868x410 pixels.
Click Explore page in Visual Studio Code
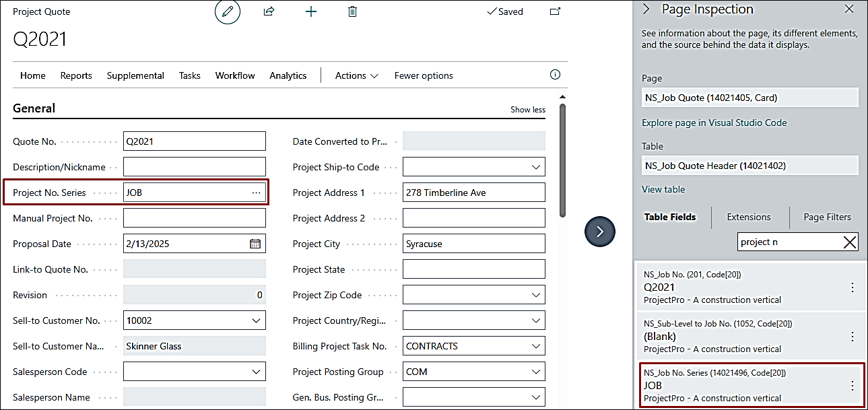tap(714, 123)
